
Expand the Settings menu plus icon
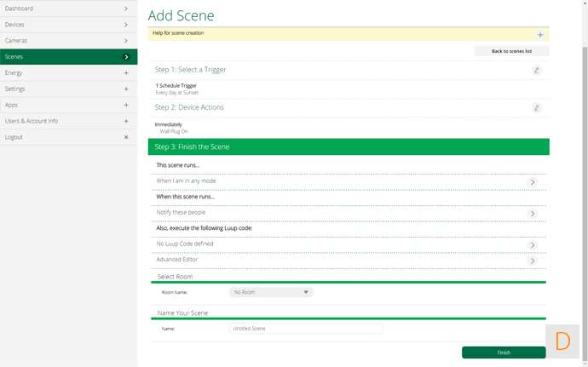click(x=126, y=89)
